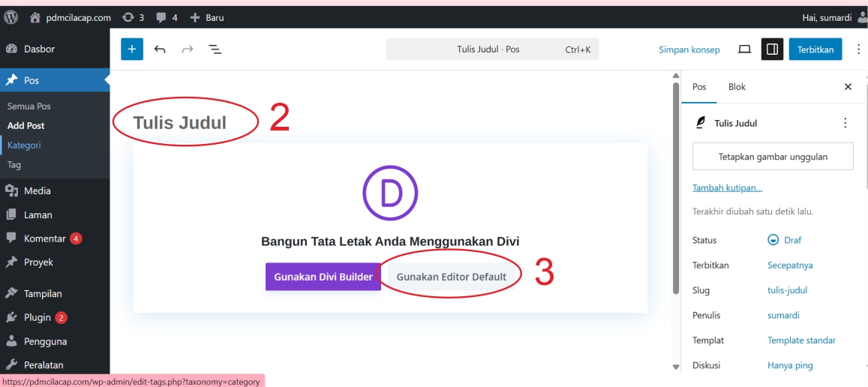Open the Dasbor menu in sidebar

click(x=55, y=49)
